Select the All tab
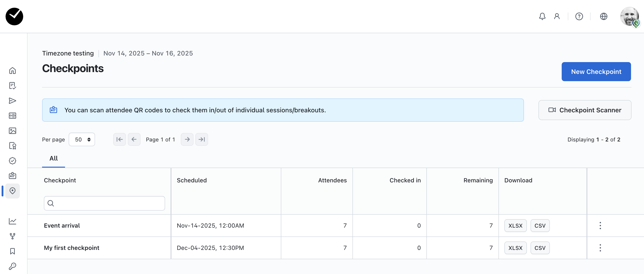Image resolution: width=644 pixels, height=274 pixels. tap(53, 158)
